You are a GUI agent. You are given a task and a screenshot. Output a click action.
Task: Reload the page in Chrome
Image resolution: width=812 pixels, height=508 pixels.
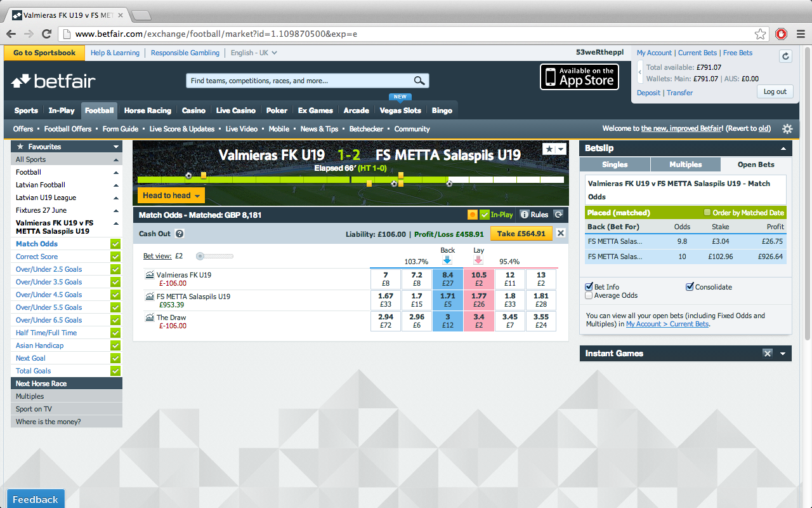[x=46, y=34]
